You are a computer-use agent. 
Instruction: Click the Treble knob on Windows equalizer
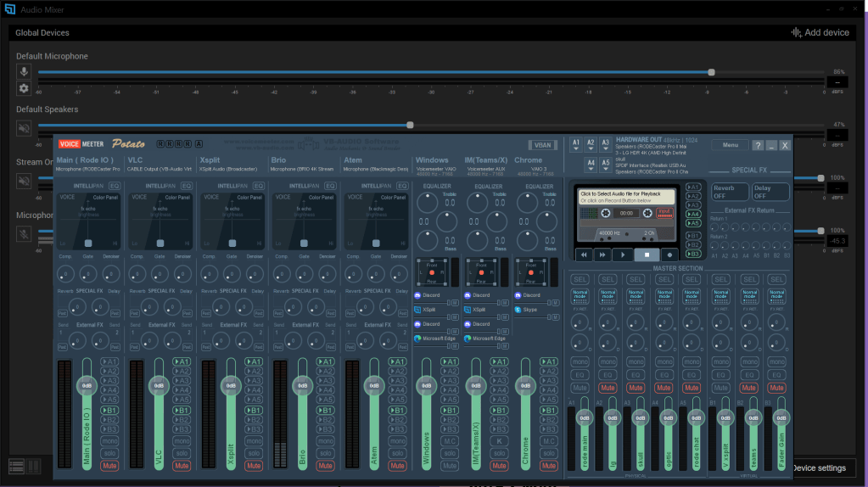pos(427,203)
